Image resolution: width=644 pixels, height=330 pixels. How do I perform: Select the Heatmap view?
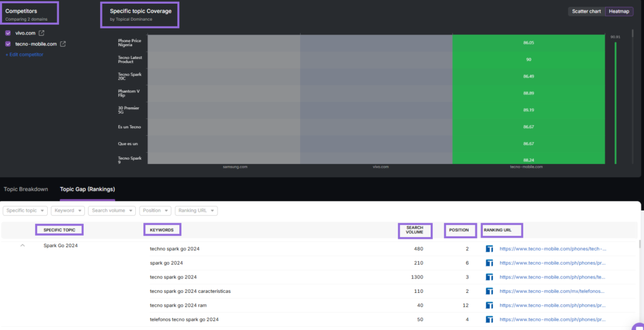[x=619, y=11]
